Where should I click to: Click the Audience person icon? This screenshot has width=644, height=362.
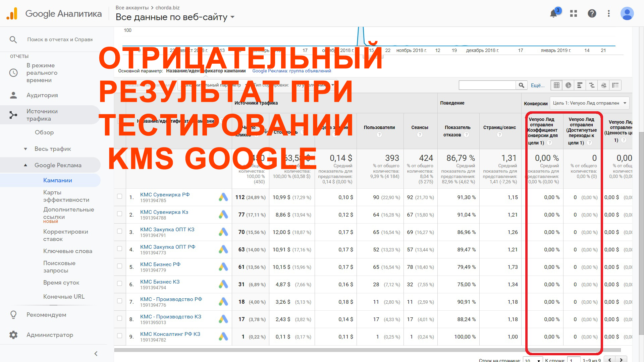13,95
